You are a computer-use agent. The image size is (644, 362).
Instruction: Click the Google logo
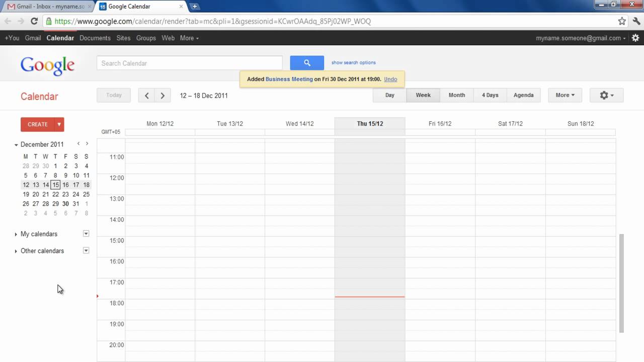coord(47,65)
